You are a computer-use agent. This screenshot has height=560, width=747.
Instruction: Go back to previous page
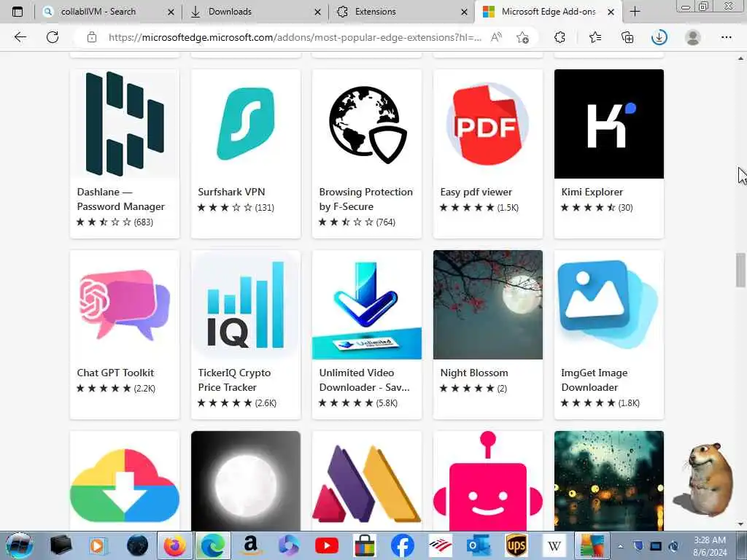pyautogui.click(x=20, y=37)
